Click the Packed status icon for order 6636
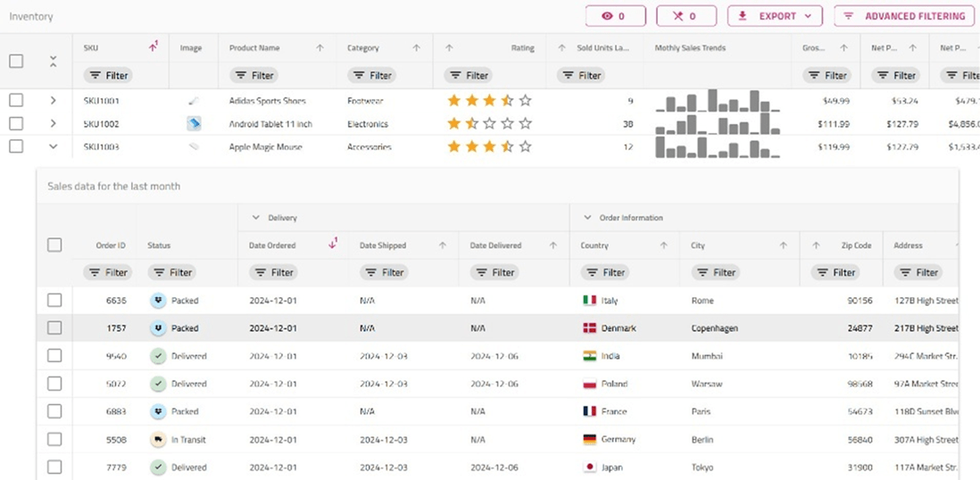The width and height of the screenshot is (980, 480). coord(158,301)
